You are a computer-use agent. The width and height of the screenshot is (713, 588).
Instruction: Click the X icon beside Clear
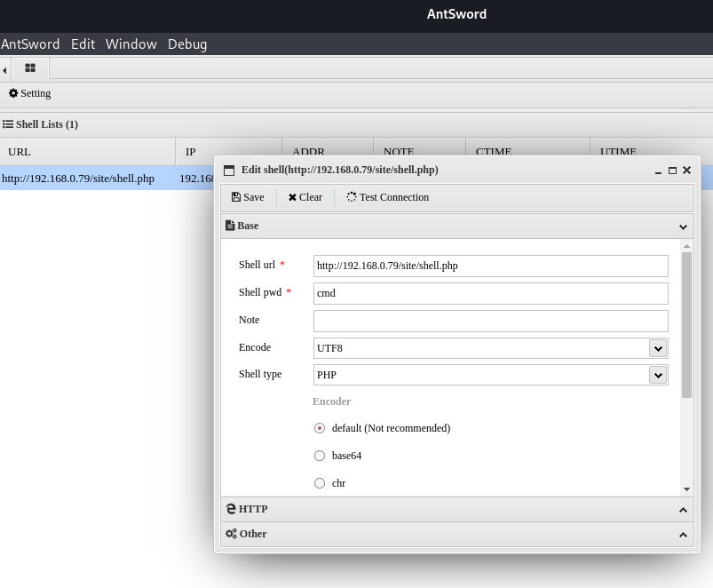coord(292,197)
